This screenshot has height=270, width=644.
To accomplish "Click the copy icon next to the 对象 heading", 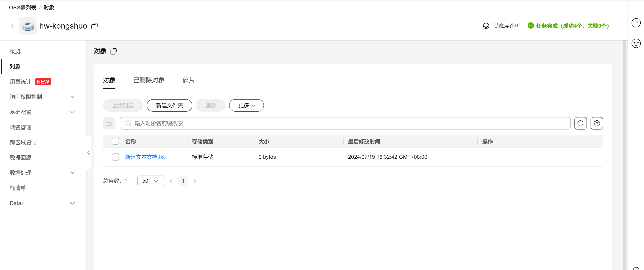I will coord(113,51).
